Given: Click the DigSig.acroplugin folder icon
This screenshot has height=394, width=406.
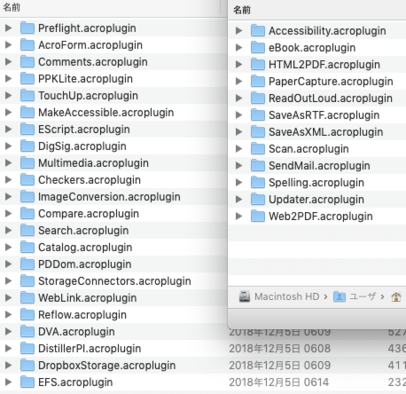Looking at the screenshot, I should pos(27,146).
